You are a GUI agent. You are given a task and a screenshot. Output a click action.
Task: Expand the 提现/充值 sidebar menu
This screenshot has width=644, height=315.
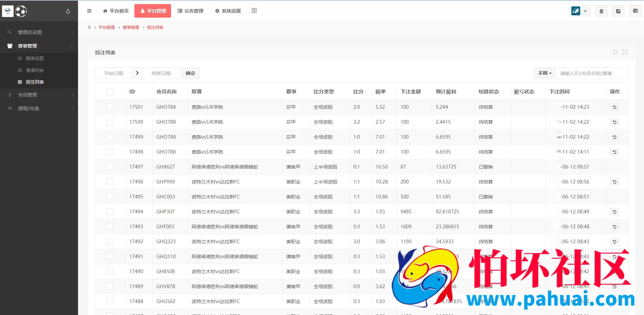39,108
